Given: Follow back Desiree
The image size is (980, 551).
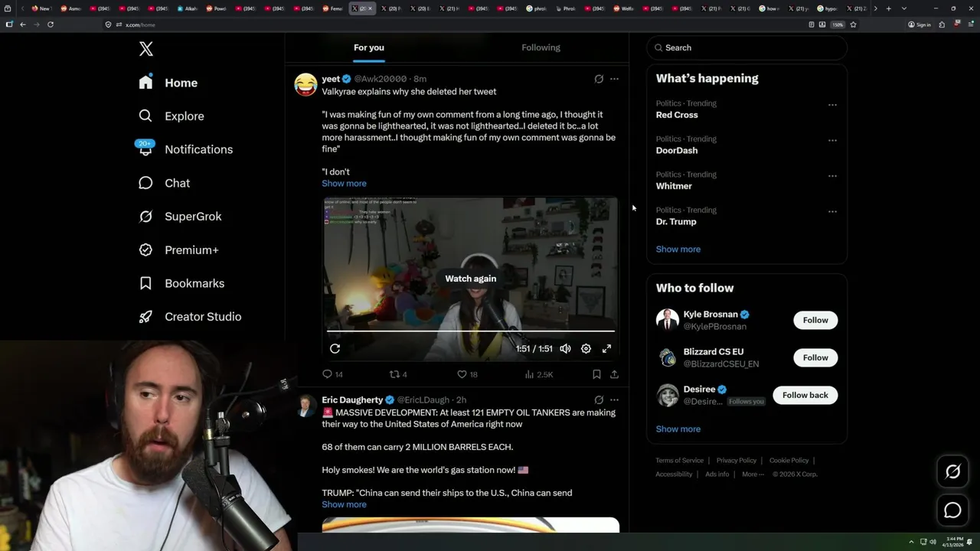Looking at the screenshot, I should pyautogui.click(x=805, y=395).
